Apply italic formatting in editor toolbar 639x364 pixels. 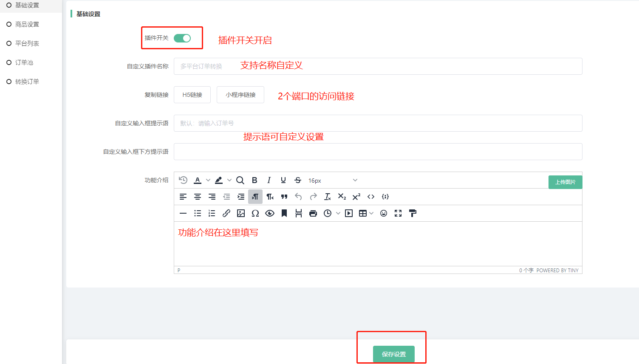[269, 180]
